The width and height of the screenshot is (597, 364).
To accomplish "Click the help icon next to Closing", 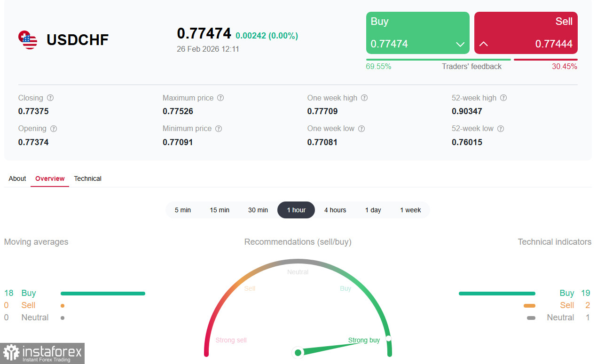I will point(50,98).
